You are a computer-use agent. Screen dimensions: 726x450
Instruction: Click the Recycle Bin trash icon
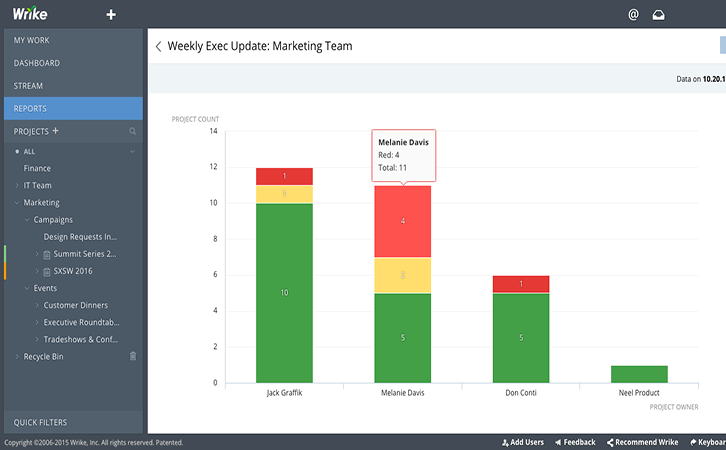click(x=133, y=356)
